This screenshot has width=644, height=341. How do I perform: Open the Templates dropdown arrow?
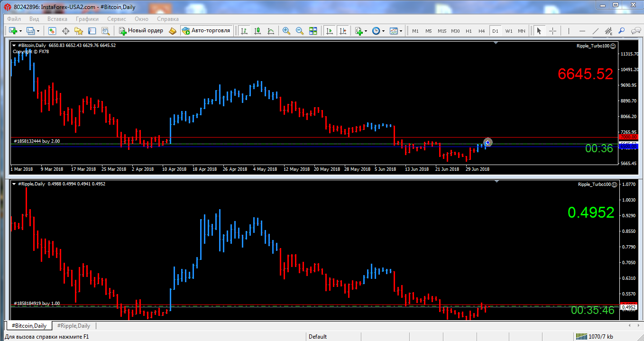pyautogui.click(x=401, y=31)
